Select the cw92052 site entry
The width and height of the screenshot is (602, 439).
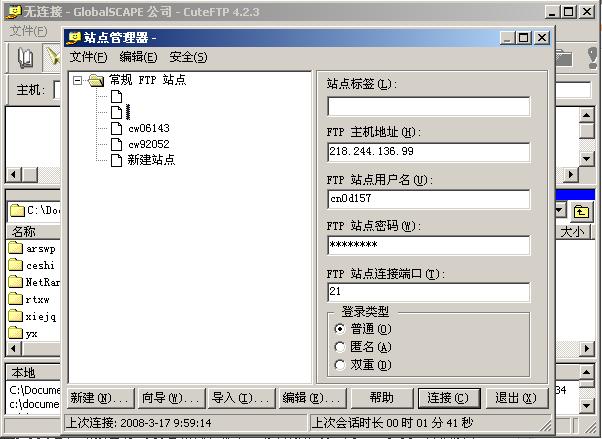click(x=148, y=144)
